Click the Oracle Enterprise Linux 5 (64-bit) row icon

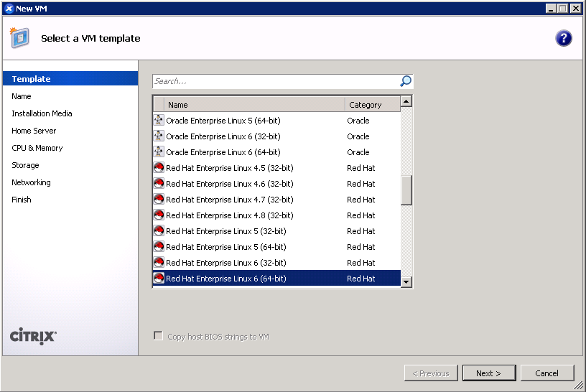[159, 121]
